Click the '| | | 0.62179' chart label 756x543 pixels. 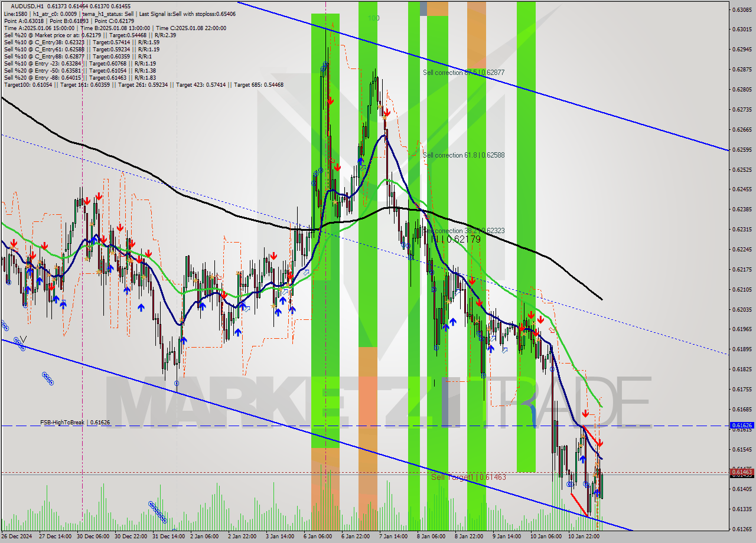click(457, 239)
